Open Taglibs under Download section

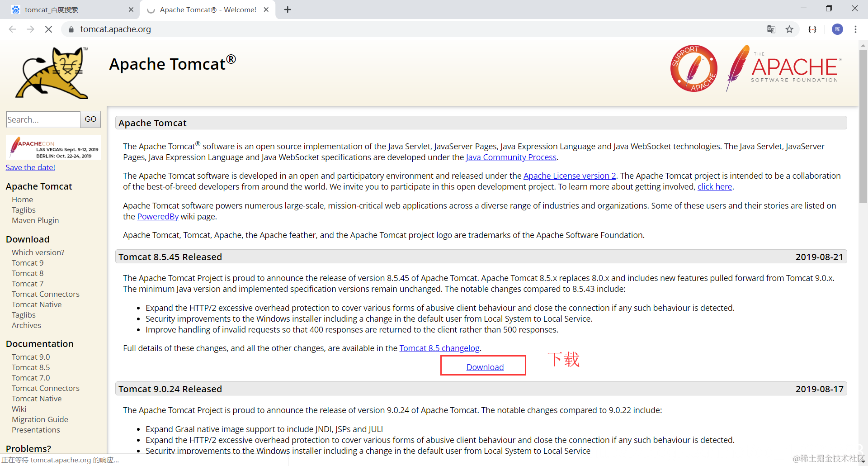coord(24,315)
